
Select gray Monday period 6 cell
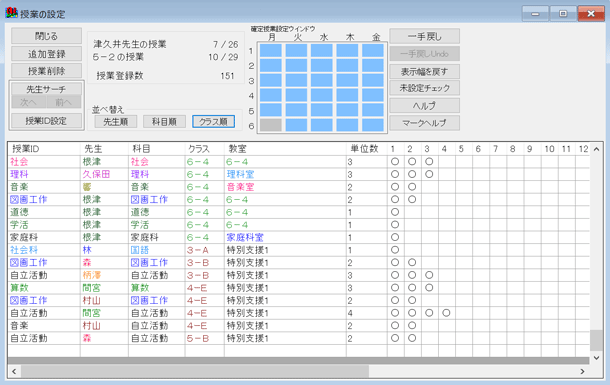271,125
